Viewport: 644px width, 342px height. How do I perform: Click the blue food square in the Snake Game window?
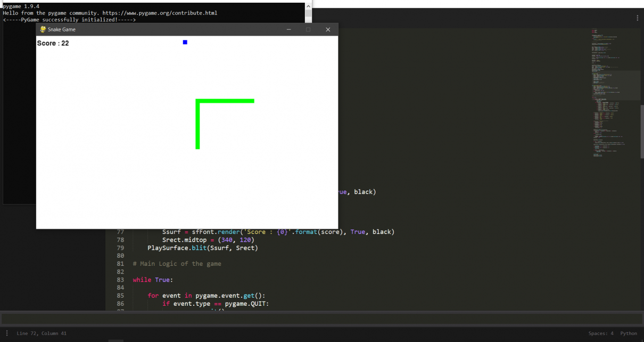(x=185, y=42)
